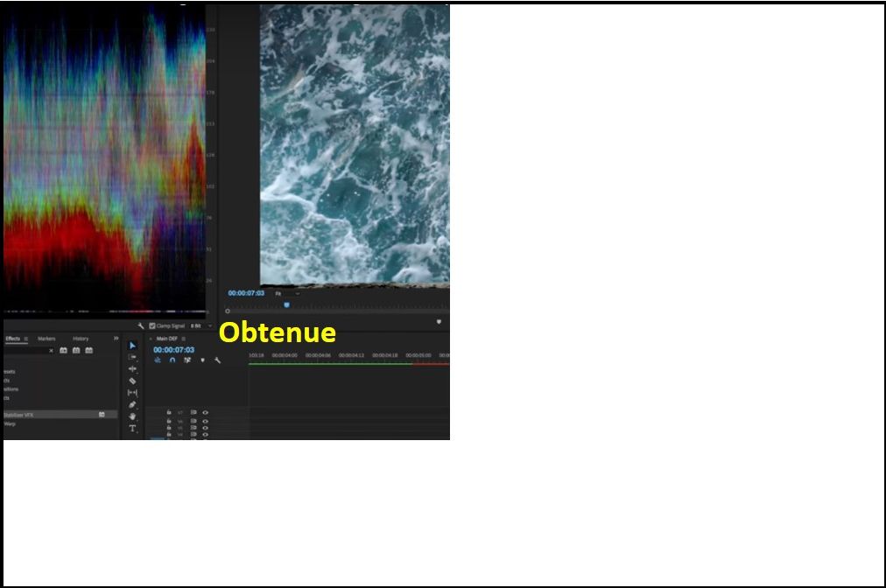This screenshot has height=588, width=886.
Task: Click timeline ruler at 00:00:04:00
Action: tap(285, 355)
